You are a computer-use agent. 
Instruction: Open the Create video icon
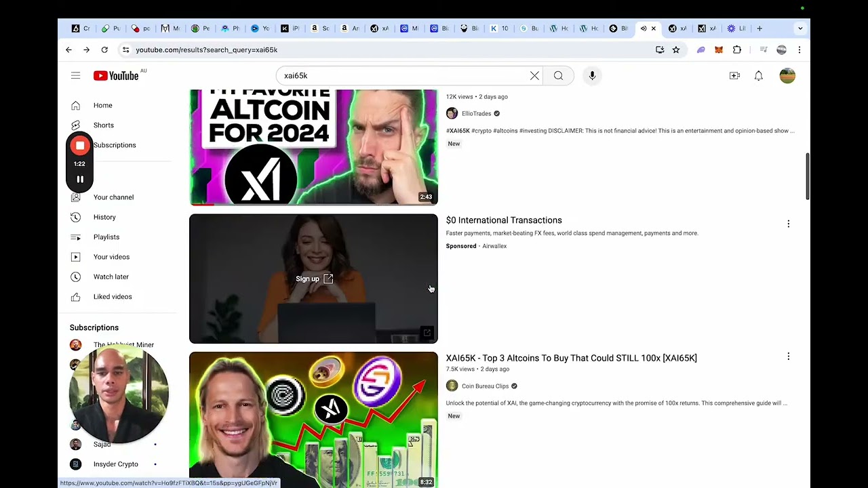734,76
